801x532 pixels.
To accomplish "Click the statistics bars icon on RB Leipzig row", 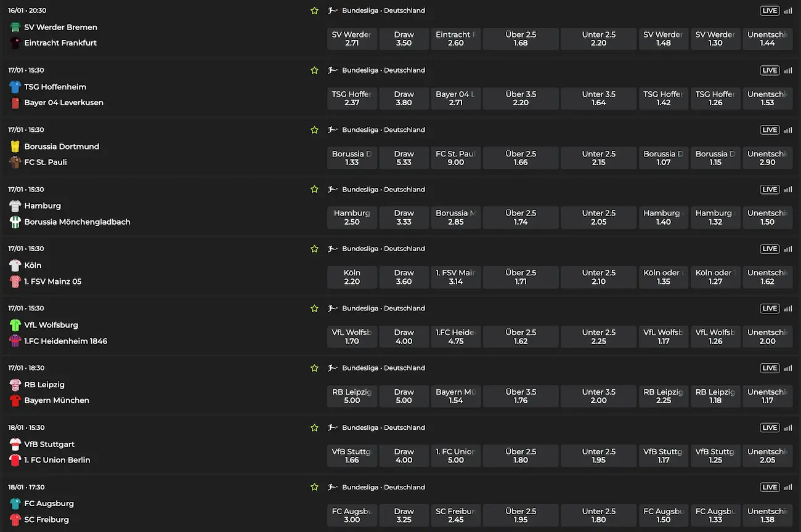I will pyautogui.click(x=788, y=368).
